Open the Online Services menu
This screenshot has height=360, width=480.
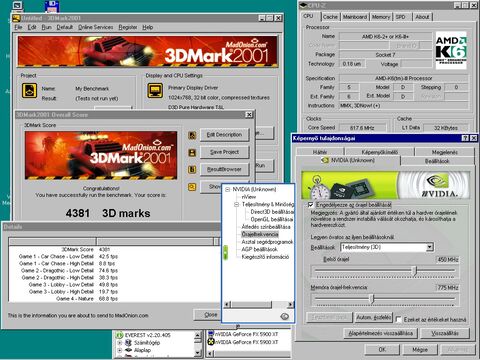[x=96, y=27]
